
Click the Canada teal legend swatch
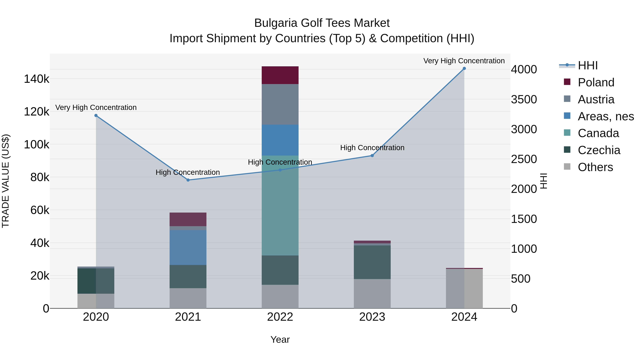pos(567,132)
